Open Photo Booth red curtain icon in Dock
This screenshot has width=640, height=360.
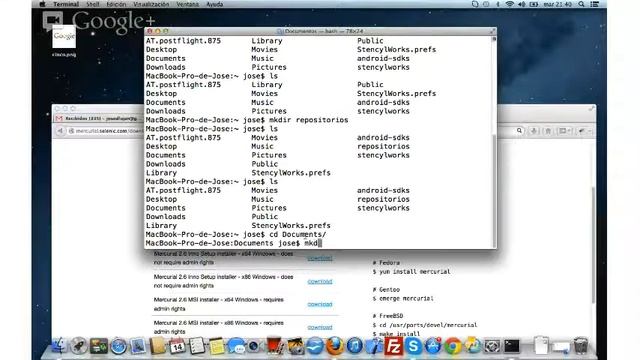[x=275, y=346]
